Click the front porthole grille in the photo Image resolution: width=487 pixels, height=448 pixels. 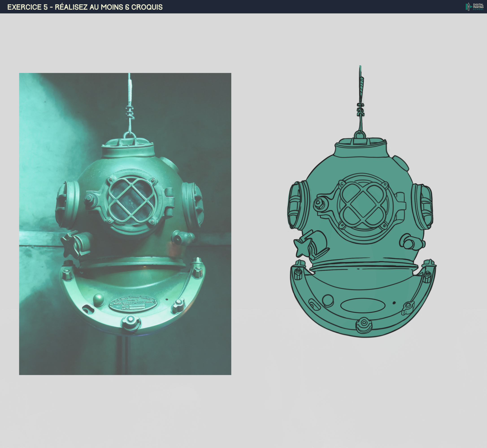pos(131,200)
